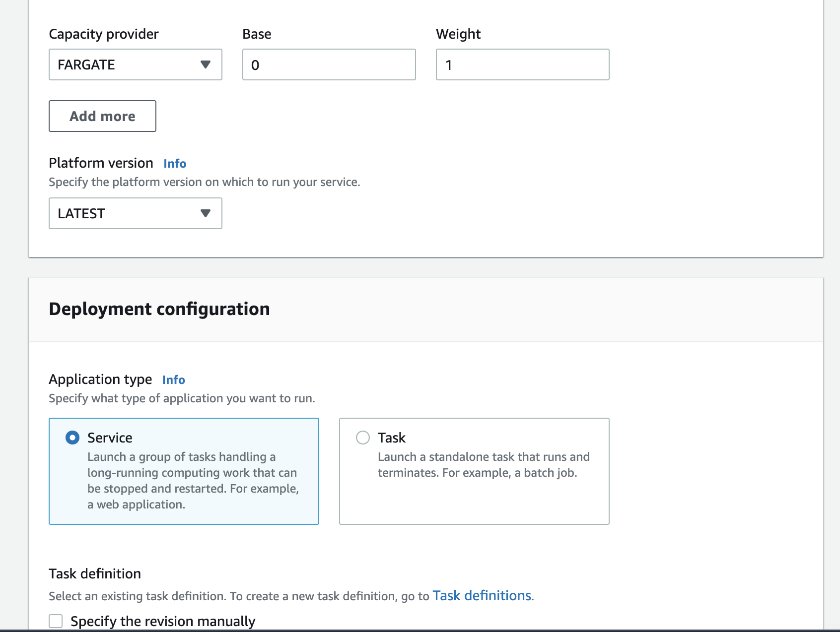Open the Application type Info link
The width and height of the screenshot is (840, 632).
[x=173, y=379]
